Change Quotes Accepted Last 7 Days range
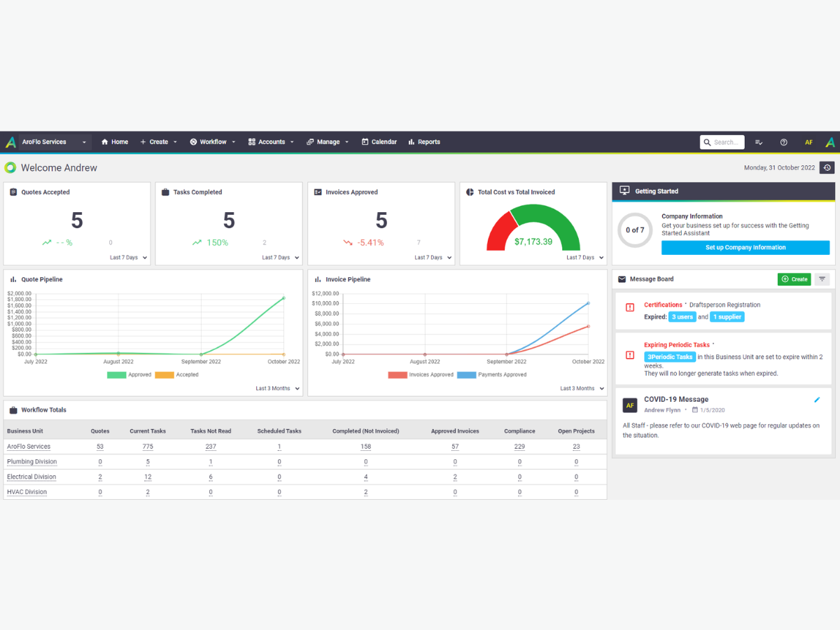Viewport: 840px width, 630px height. coord(129,258)
